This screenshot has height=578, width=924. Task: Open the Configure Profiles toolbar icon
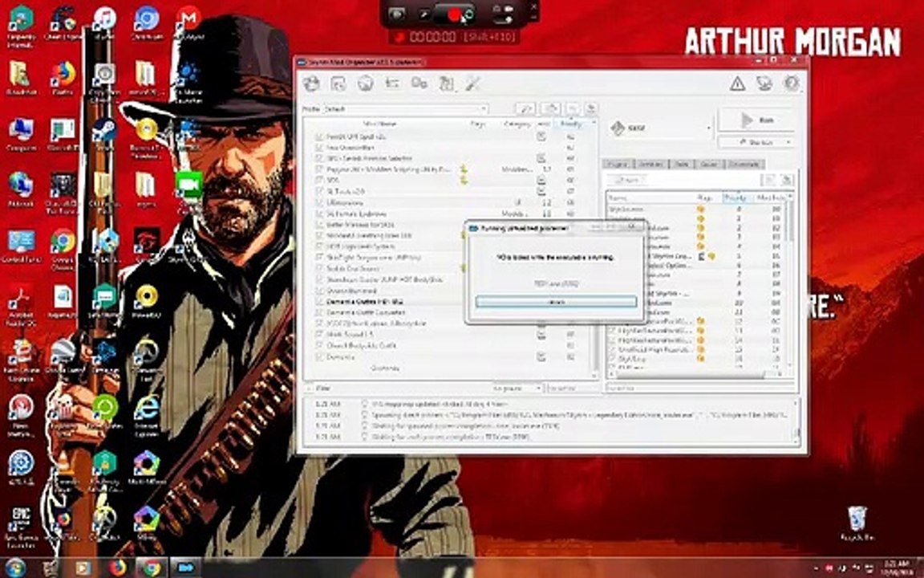coord(392,83)
